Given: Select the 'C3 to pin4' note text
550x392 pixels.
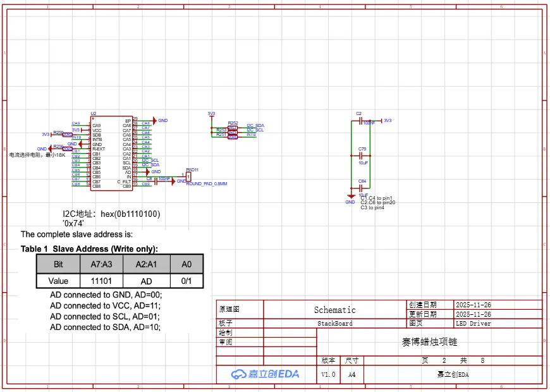Looking at the screenshot, I should (x=372, y=207).
